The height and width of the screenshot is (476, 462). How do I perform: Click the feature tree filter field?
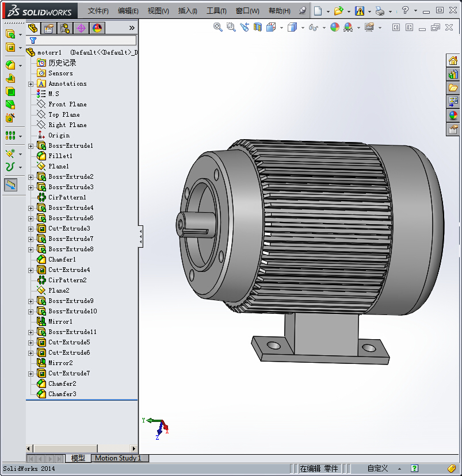[x=86, y=40]
